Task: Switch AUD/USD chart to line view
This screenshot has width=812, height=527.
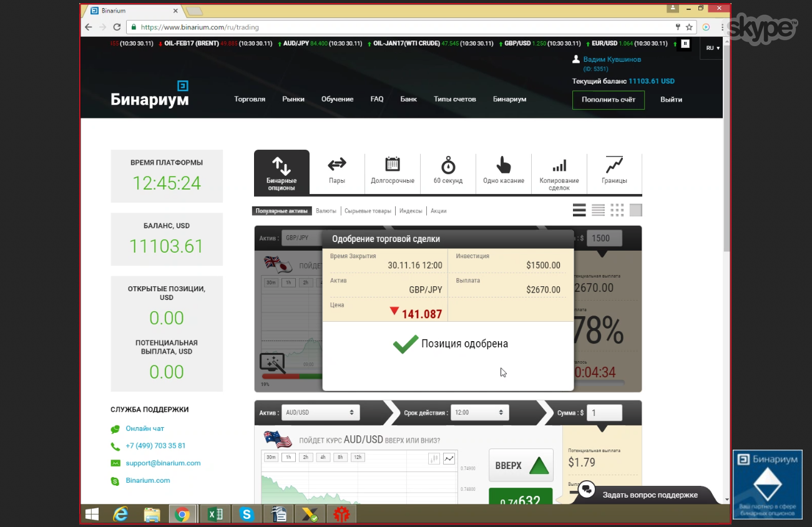Action: (x=449, y=459)
